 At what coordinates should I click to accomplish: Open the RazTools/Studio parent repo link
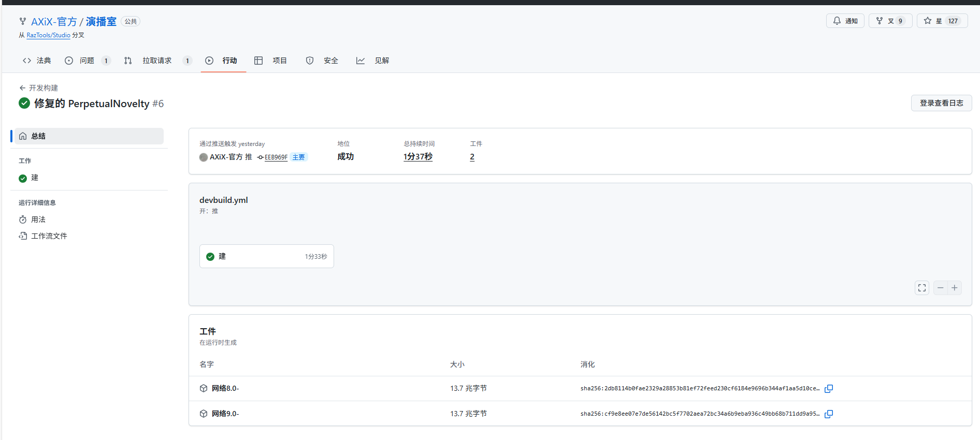pyautogui.click(x=48, y=35)
